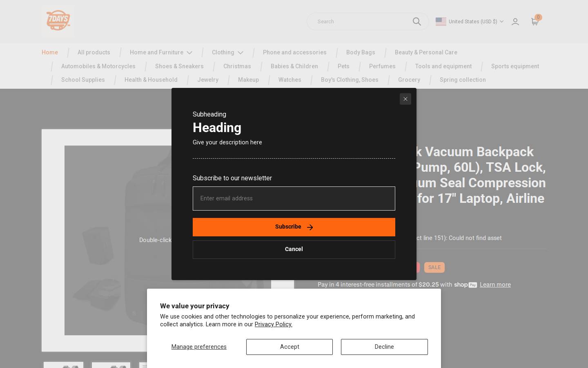Click "Subscribe to our newsletter" label

pyautogui.click(x=232, y=178)
